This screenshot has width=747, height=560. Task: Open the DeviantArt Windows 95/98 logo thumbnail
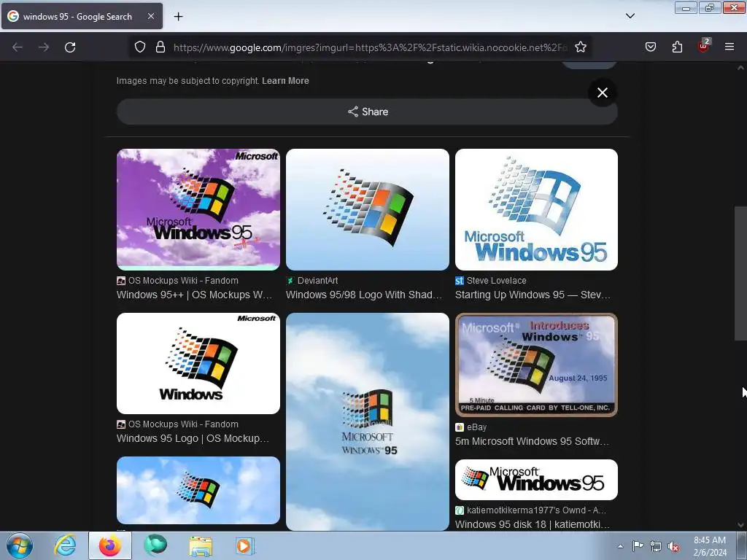point(368,209)
